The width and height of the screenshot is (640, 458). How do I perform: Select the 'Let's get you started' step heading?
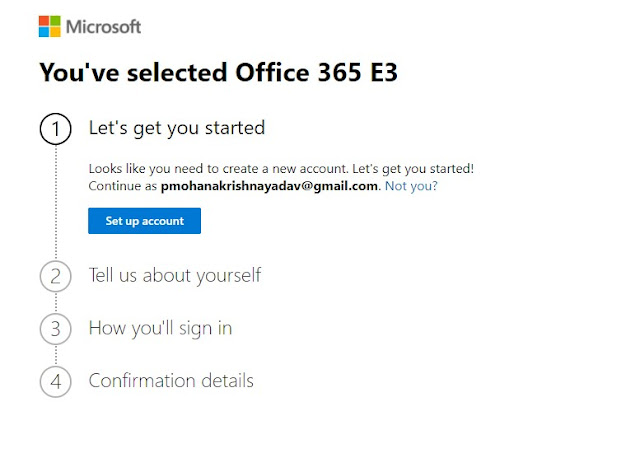pyautogui.click(x=176, y=128)
